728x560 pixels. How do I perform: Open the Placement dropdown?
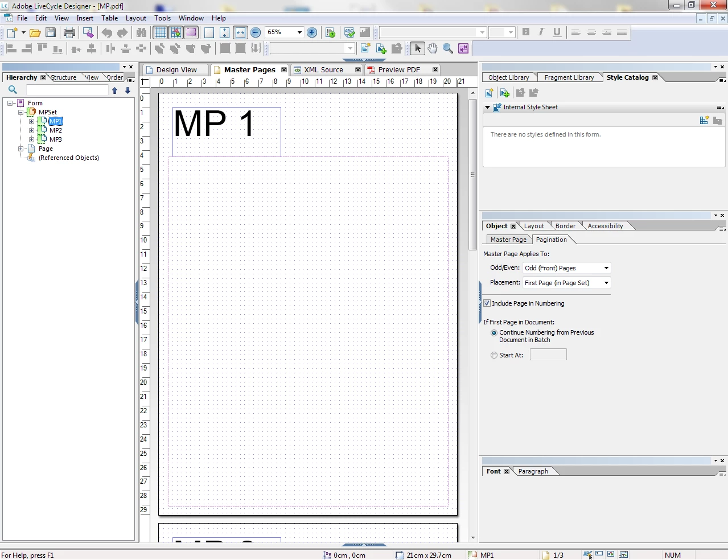point(566,283)
